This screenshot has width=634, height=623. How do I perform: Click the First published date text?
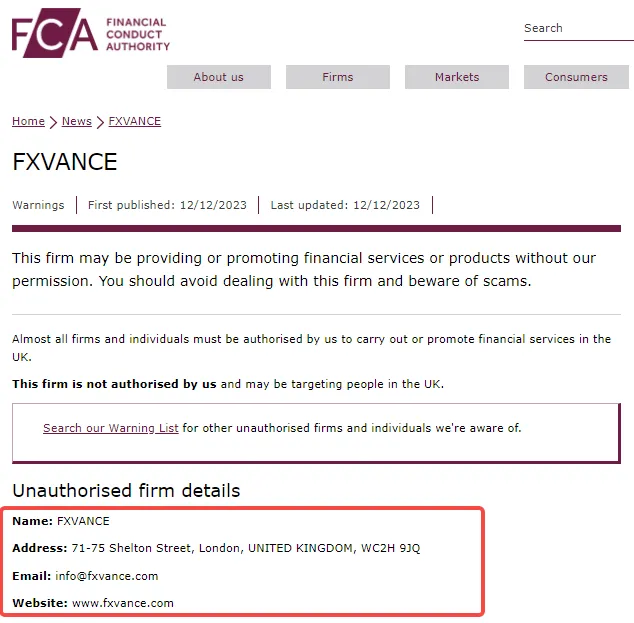(167, 205)
